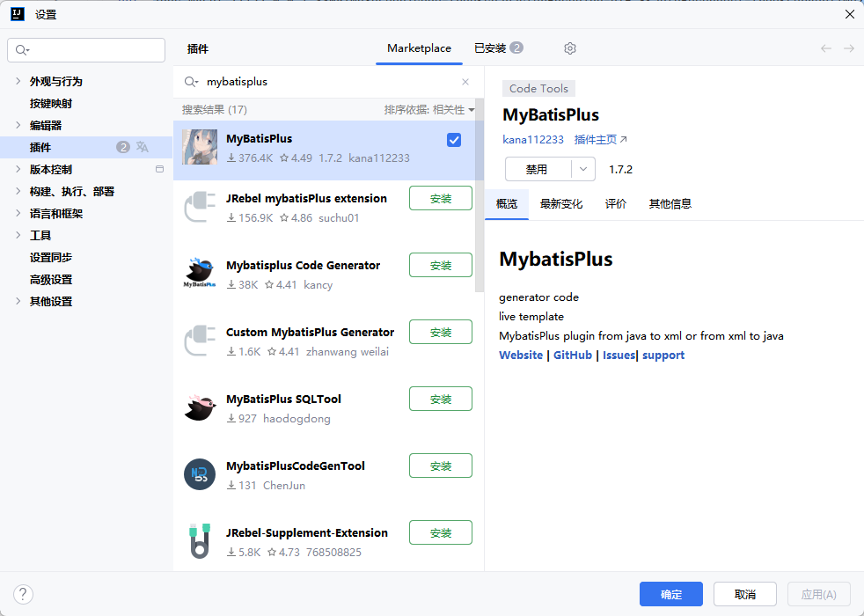
Task: Click the back navigation arrow
Action: coord(825,48)
